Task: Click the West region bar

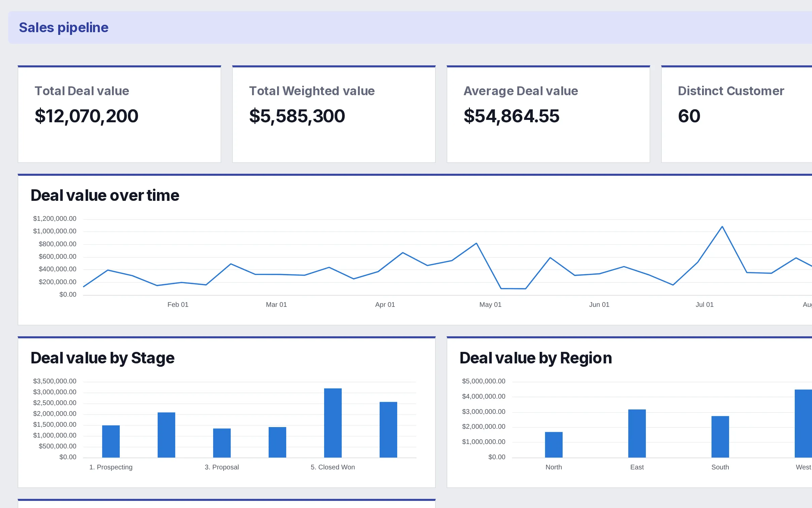Action: click(x=804, y=424)
